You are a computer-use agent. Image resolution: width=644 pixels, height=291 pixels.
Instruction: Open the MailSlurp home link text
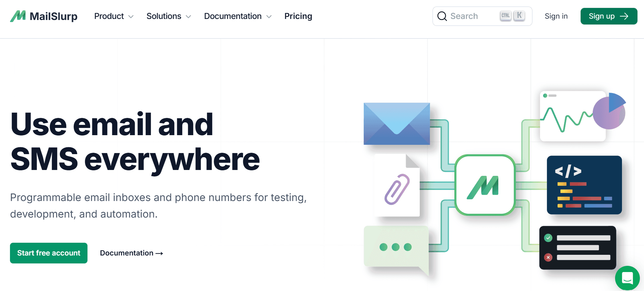[53, 16]
